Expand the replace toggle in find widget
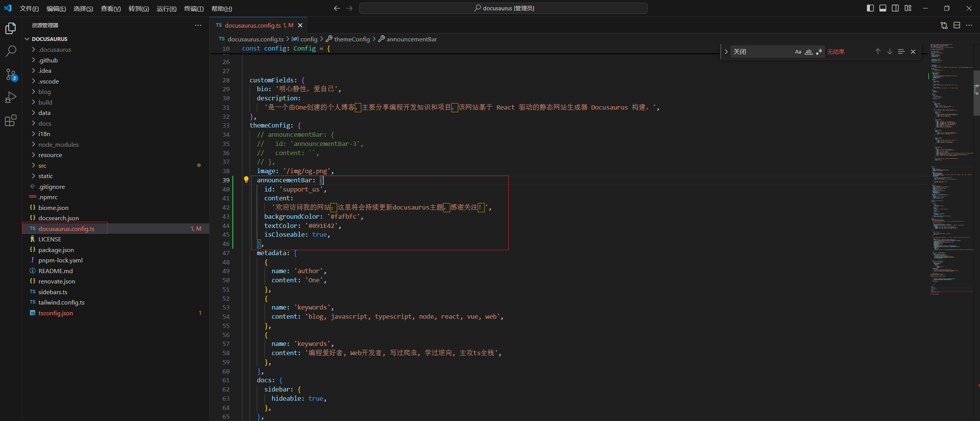Image resolution: width=980 pixels, height=421 pixels. point(726,52)
